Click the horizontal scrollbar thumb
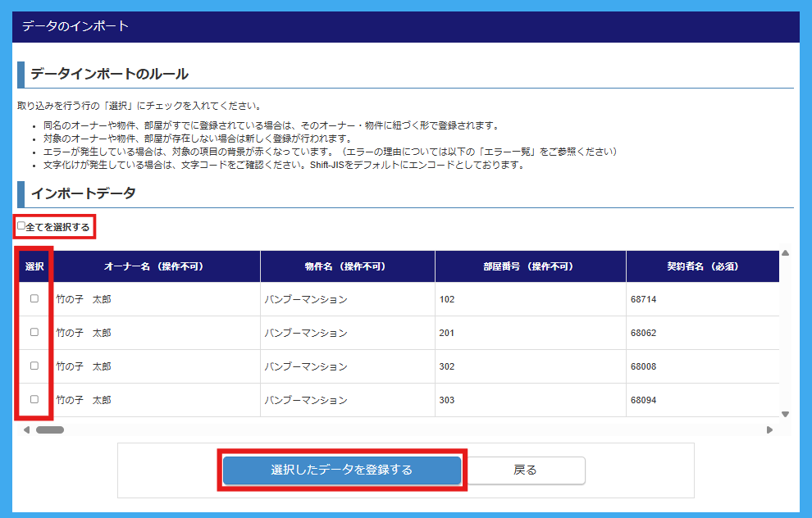This screenshot has width=812, height=518. [49, 429]
